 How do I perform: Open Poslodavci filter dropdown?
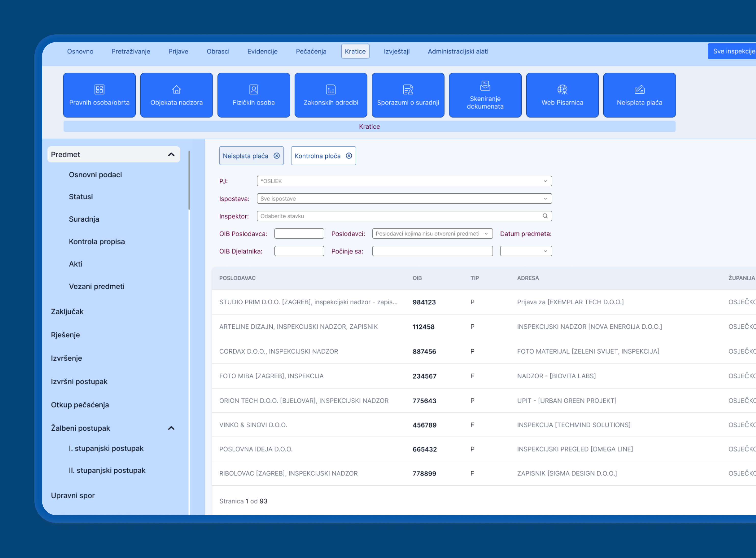pyautogui.click(x=432, y=233)
